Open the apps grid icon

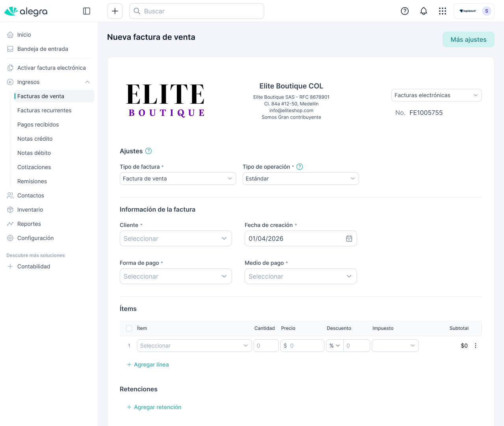(443, 11)
